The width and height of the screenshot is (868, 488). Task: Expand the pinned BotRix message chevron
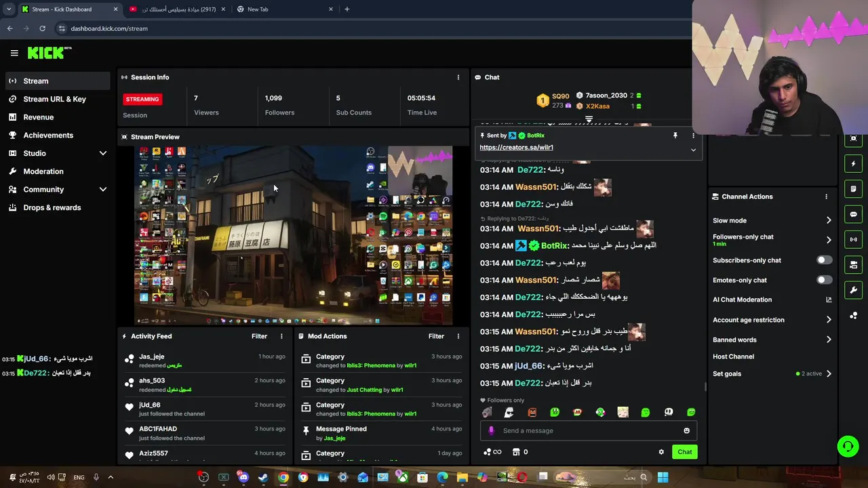[693, 150]
